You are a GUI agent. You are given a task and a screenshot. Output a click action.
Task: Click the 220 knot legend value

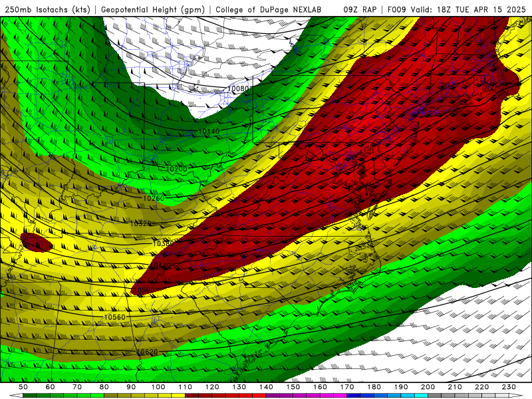[x=481, y=387]
